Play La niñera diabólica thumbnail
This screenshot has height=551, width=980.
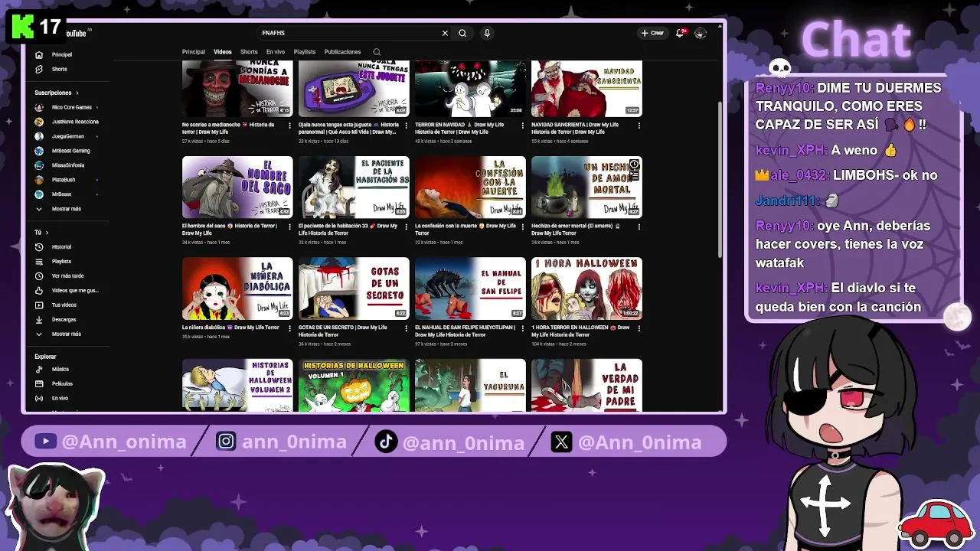tap(237, 289)
